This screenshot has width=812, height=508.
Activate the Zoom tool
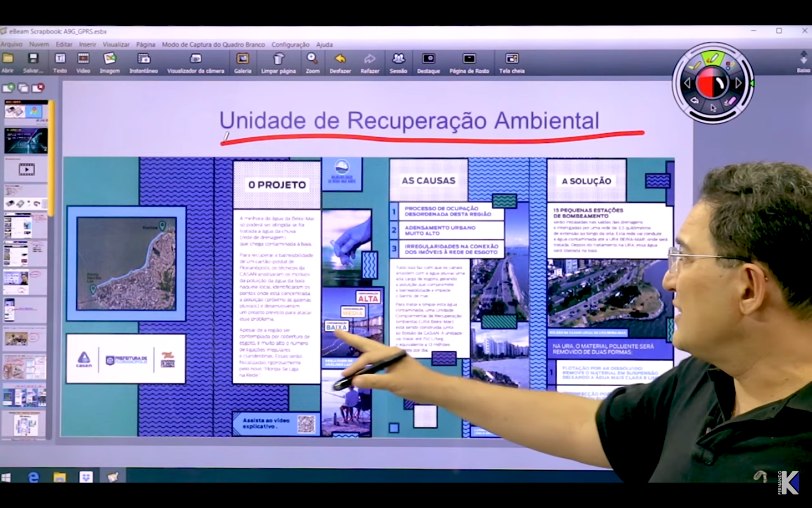coord(312,63)
